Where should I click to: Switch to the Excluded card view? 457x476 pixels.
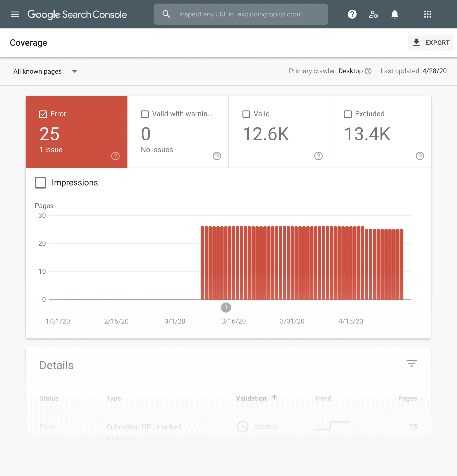(x=380, y=132)
